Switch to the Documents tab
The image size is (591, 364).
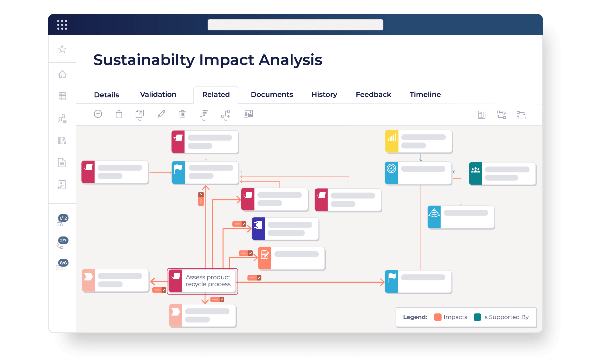[272, 95]
